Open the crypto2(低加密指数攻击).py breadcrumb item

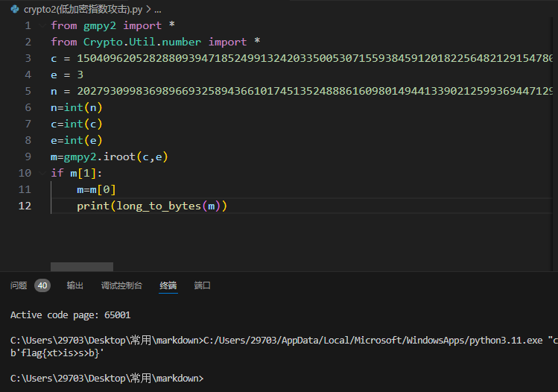[x=82, y=9]
